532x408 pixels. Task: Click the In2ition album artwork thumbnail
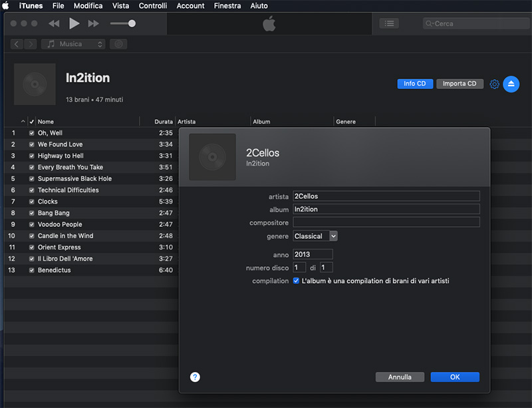[x=35, y=84]
